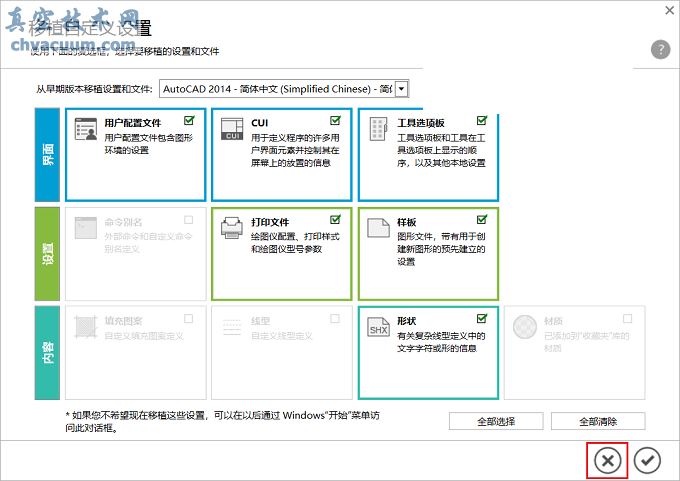Select the 界面 category tab

[x=48, y=154]
